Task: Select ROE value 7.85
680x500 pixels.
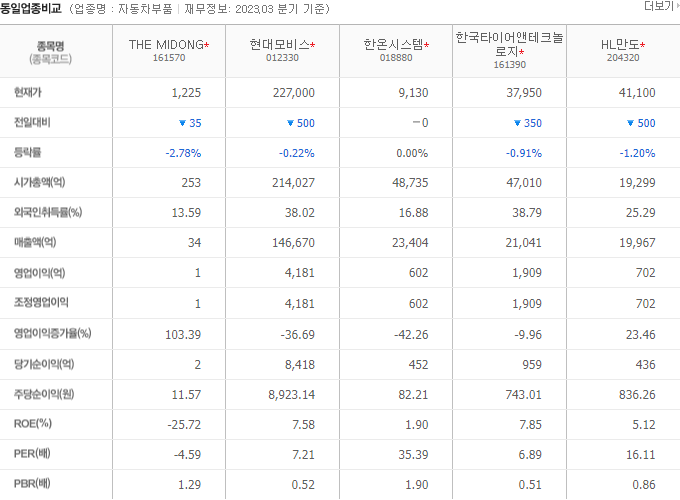Action: (x=530, y=425)
